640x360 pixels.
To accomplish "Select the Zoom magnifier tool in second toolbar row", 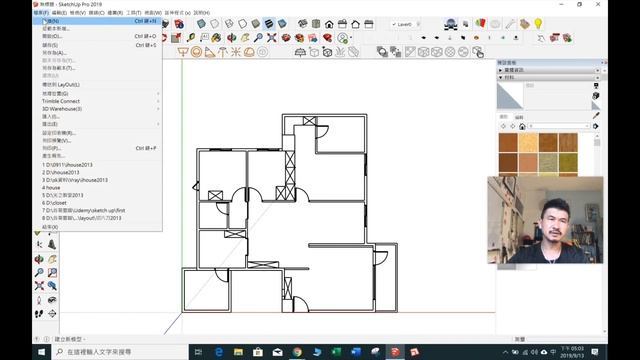I will [x=258, y=38].
